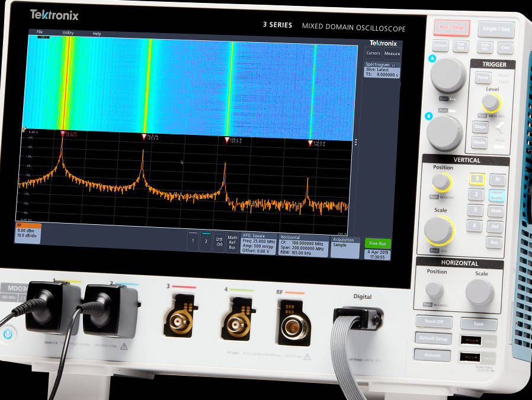Select the channel 2 badge
The image size is (532, 400).
click(x=205, y=242)
